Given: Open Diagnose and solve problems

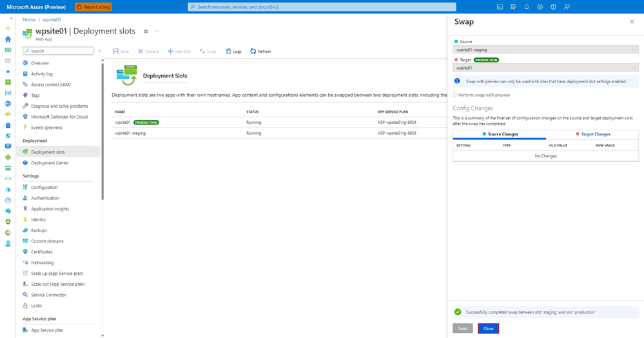Looking at the screenshot, I should 58,106.
